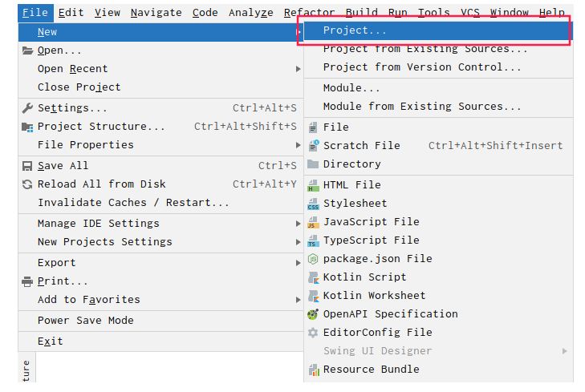
Task: Click the JavaScript File icon
Action: click(x=313, y=222)
